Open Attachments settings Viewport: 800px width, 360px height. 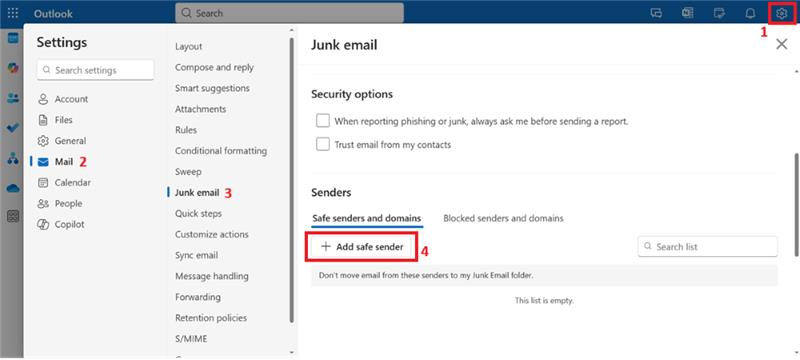(201, 109)
